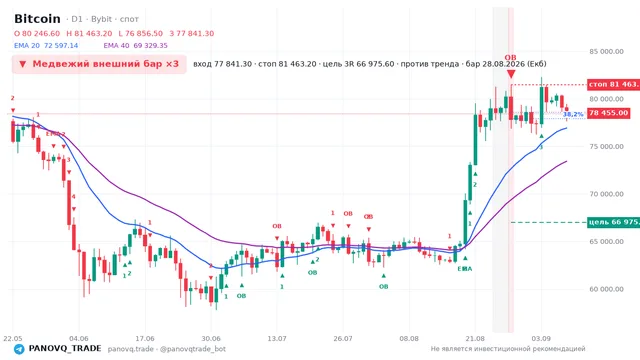The image size is (640, 360).
Task: Click the 22.05 date axis label
Action: [13, 338]
